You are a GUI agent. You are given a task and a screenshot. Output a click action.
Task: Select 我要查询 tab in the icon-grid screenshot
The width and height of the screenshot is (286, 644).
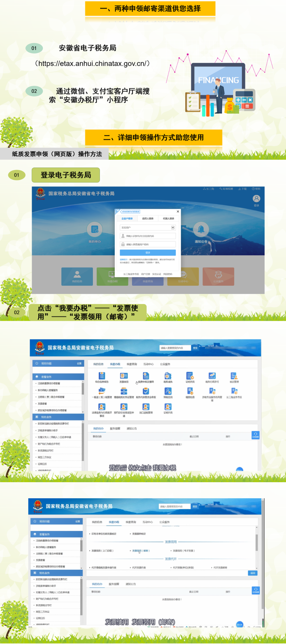tap(132, 364)
